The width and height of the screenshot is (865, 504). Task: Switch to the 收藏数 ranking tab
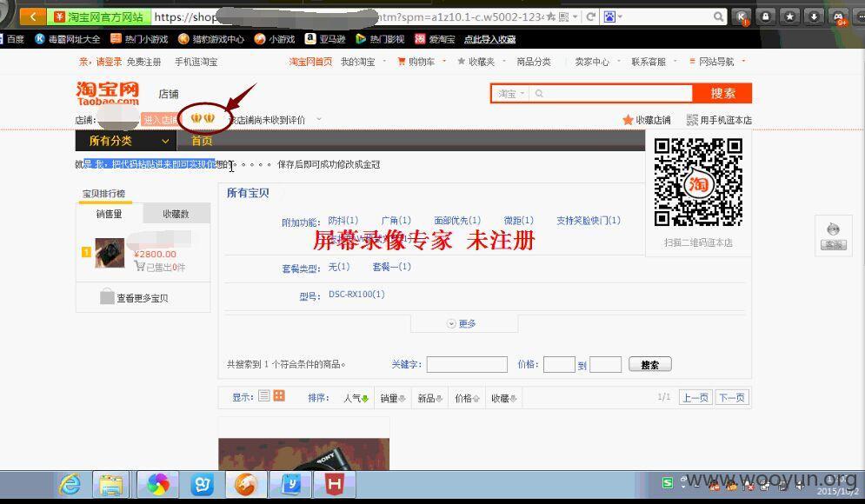[176, 214]
